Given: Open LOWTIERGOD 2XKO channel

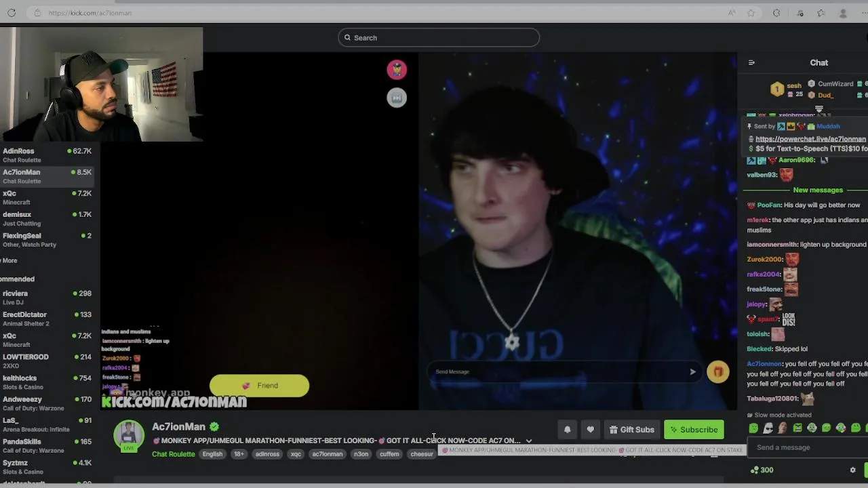Looking at the screenshot, I should tap(47, 361).
